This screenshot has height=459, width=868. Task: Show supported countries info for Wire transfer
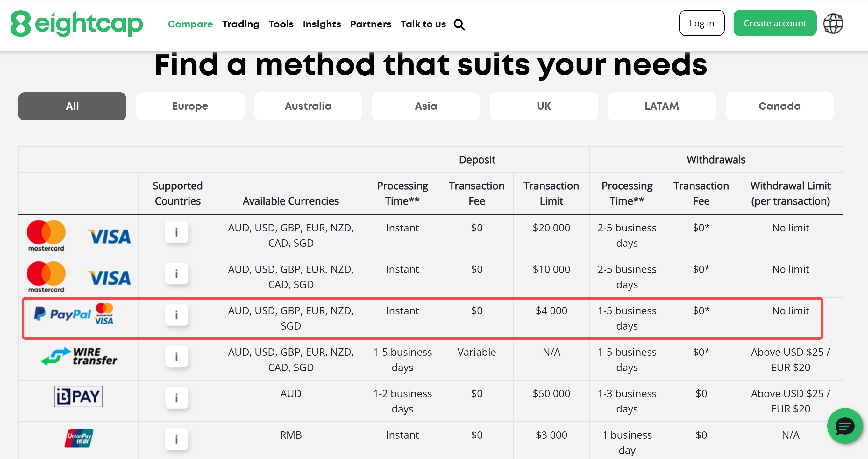[x=176, y=357]
